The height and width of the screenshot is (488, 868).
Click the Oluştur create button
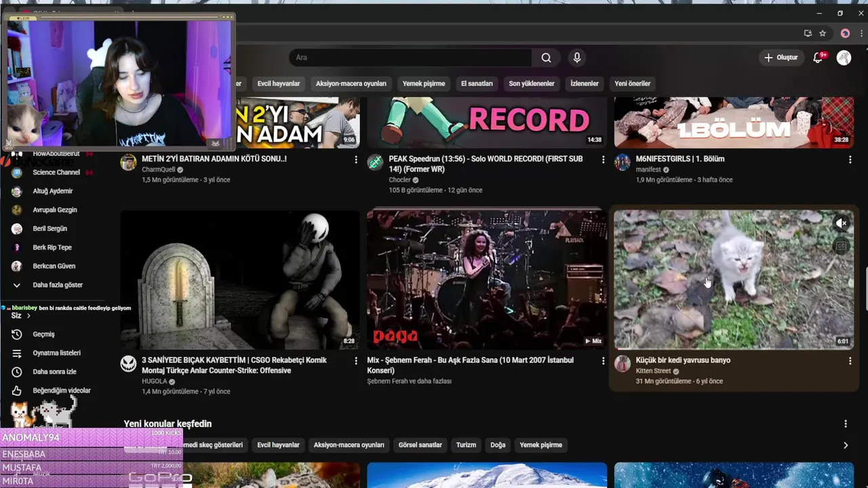781,58
